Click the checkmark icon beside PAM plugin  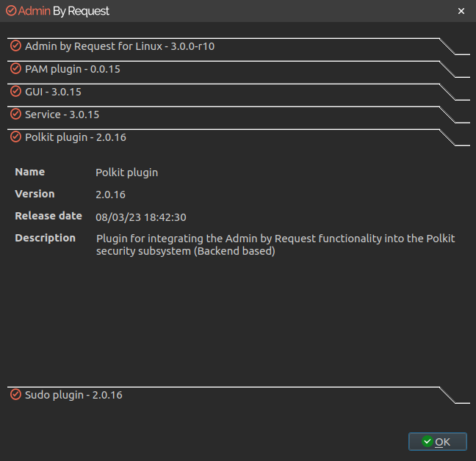coord(15,68)
